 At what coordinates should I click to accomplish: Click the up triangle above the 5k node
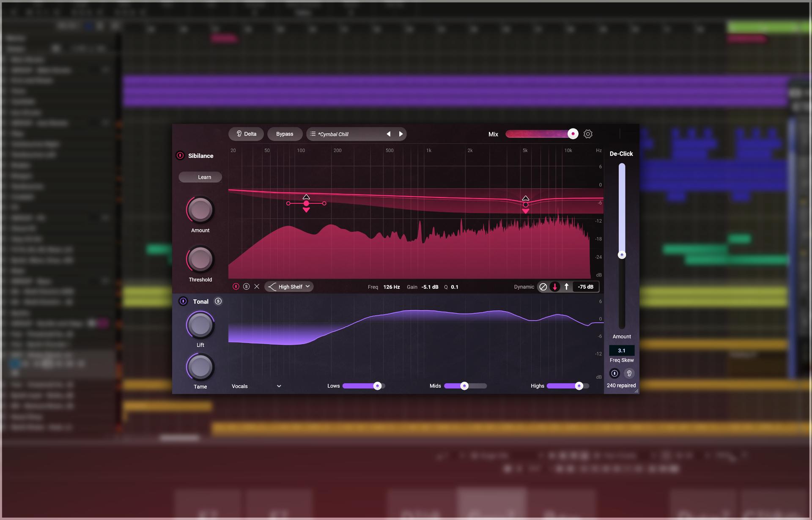pos(526,198)
